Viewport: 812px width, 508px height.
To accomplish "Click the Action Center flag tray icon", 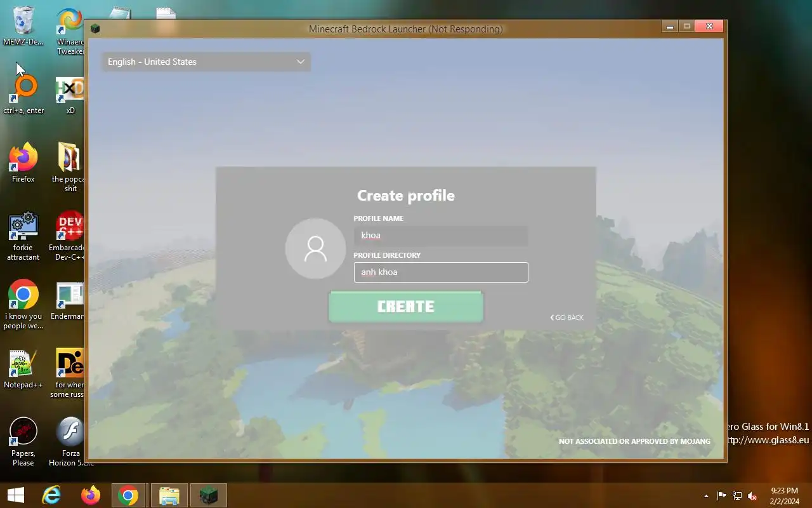I will click(721, 496).
